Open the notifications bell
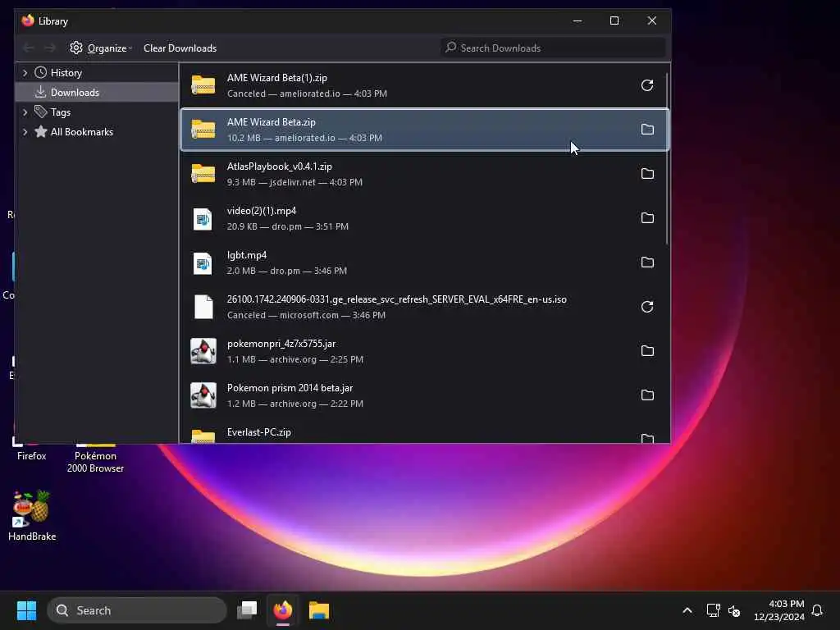This screenshot has height=630, width=840. 817,610
